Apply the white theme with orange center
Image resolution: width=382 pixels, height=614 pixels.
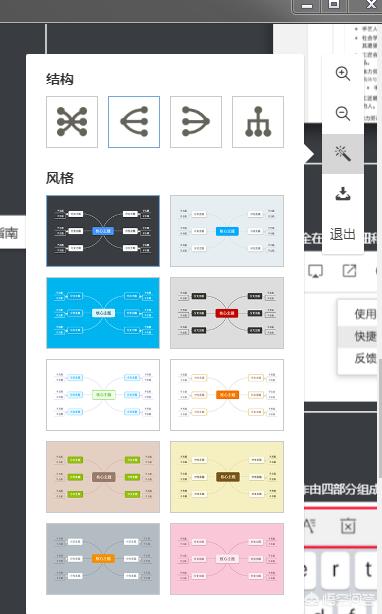(227, 395)
